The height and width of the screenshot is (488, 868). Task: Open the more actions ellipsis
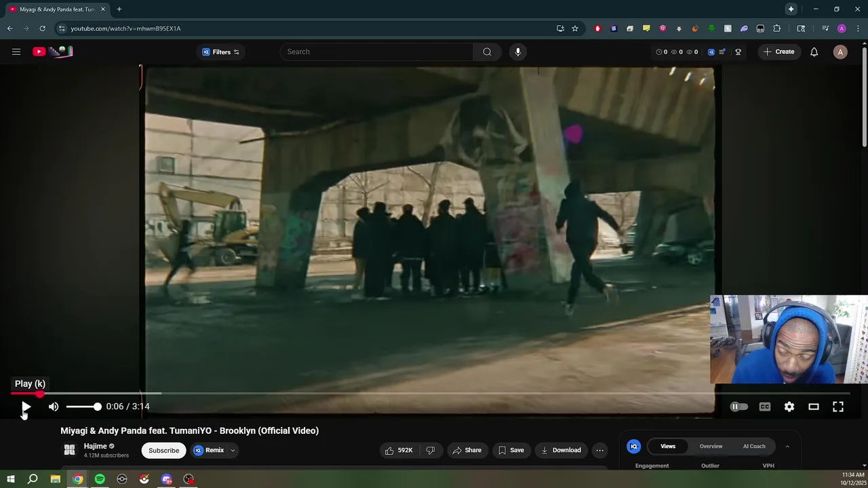click(599, 450)
